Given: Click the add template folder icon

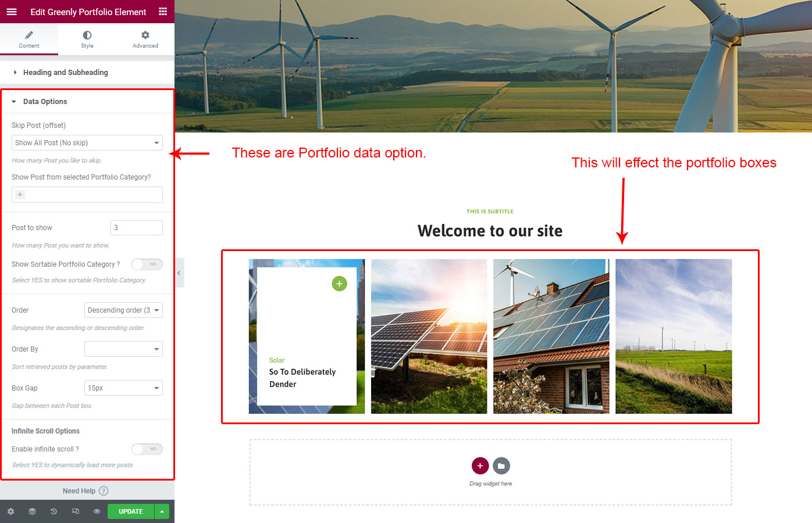Looking at the screenshot, I should (501, 465).
